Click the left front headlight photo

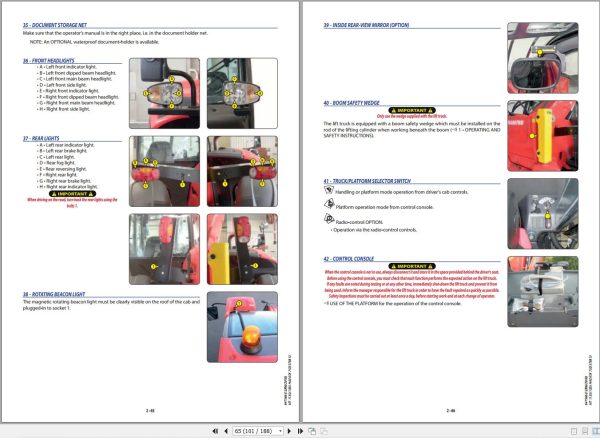(x=165, y=93)
